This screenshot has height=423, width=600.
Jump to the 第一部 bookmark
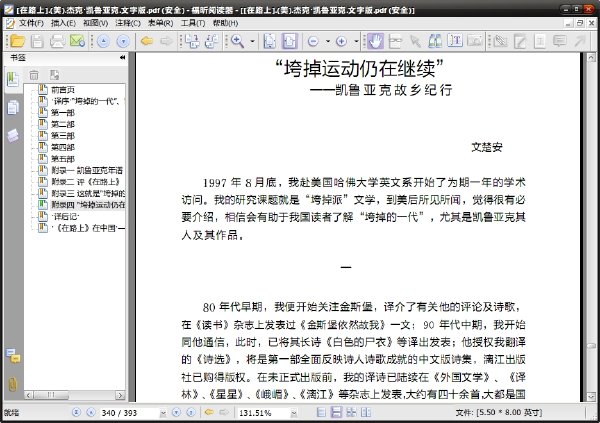(x=63, y=113)
